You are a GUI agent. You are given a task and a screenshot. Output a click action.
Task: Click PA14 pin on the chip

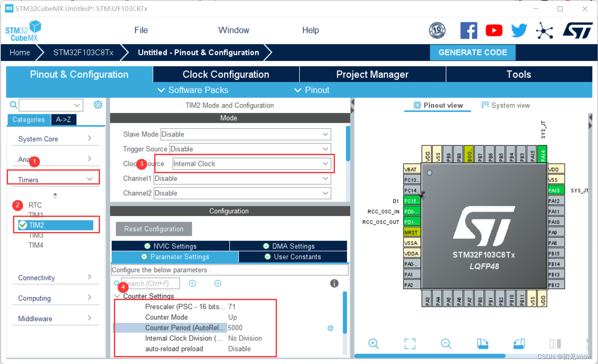pyautogui.click(x=543, y=154)
